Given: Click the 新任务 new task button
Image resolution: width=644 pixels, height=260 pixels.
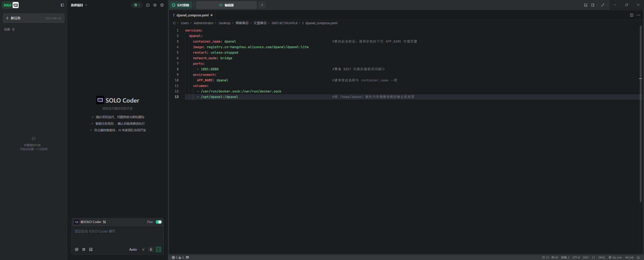Looking at the screenshot, I should (33, 18).
